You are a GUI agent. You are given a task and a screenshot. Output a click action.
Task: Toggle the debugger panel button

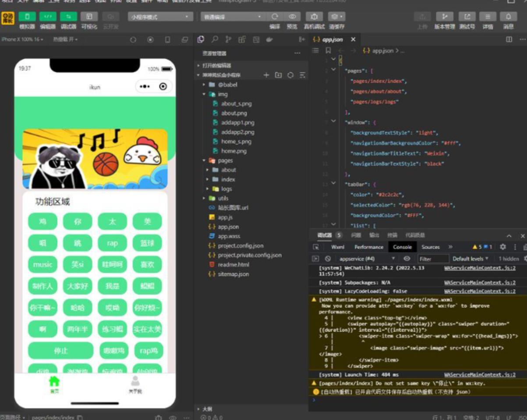click(68, 17)
